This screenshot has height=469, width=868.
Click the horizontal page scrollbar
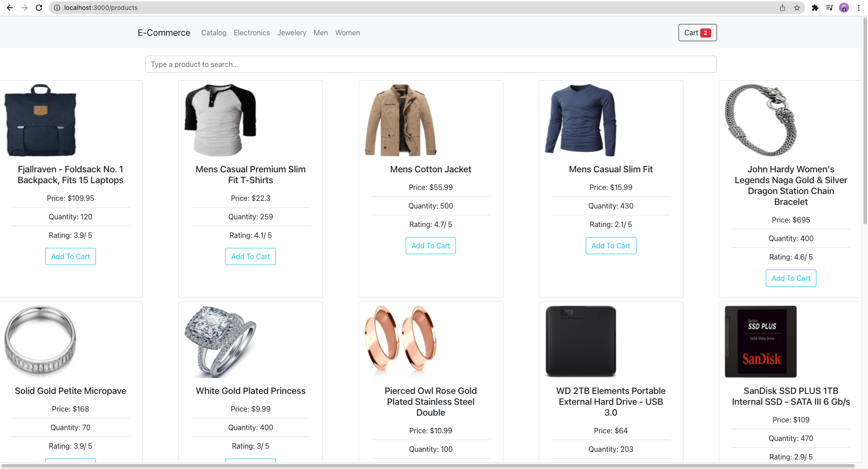428,466
